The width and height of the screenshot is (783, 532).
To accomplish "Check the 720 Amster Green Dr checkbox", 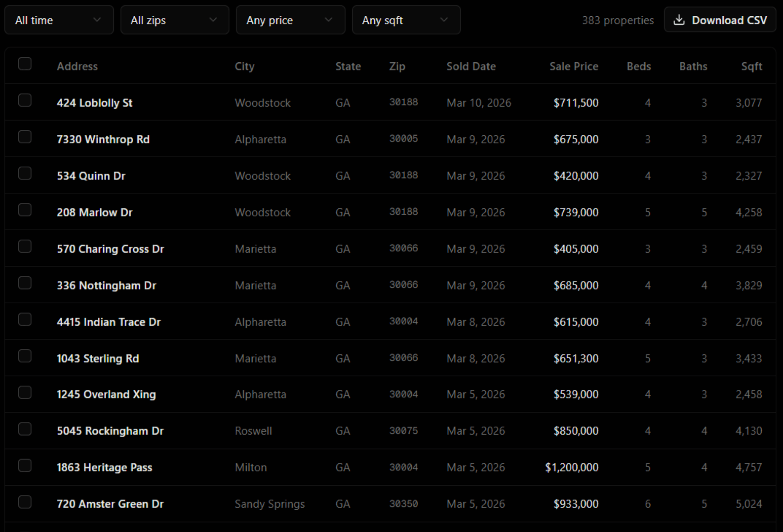I will [25, 502].
